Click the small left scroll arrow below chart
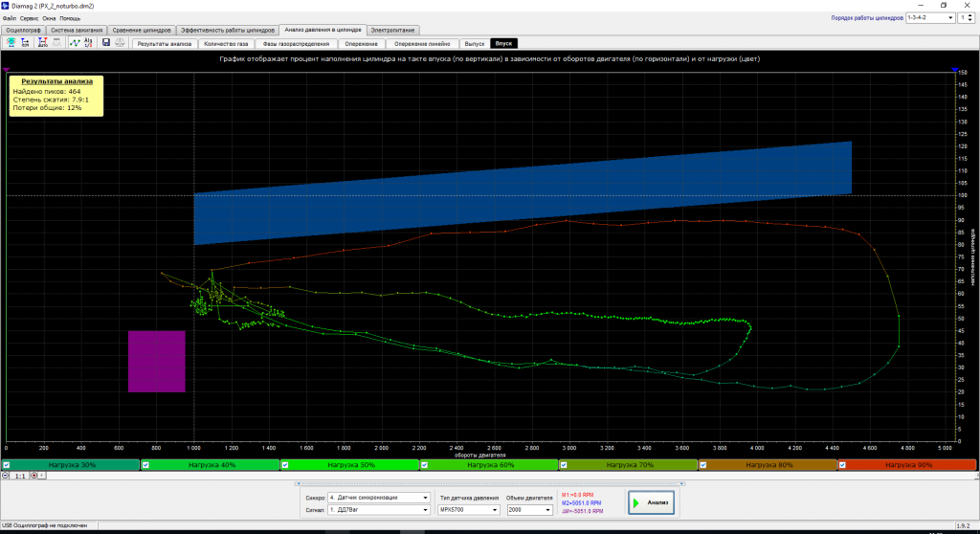 [x=42, y=476]
